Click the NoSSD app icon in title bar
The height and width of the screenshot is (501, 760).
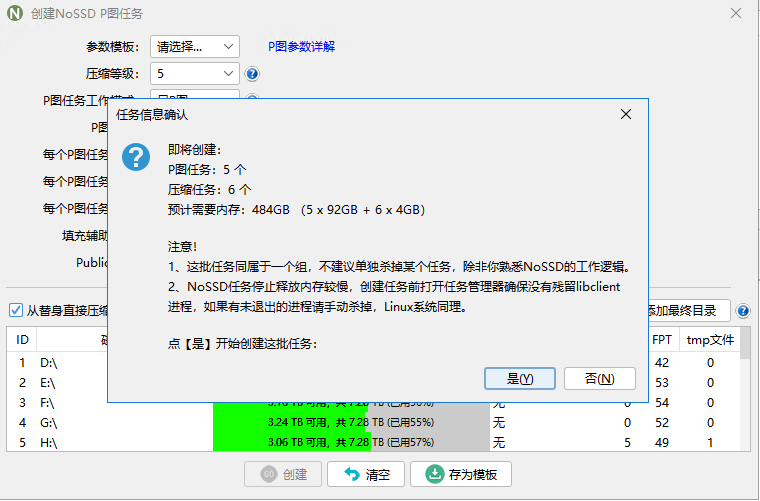[x=15, y=14]
